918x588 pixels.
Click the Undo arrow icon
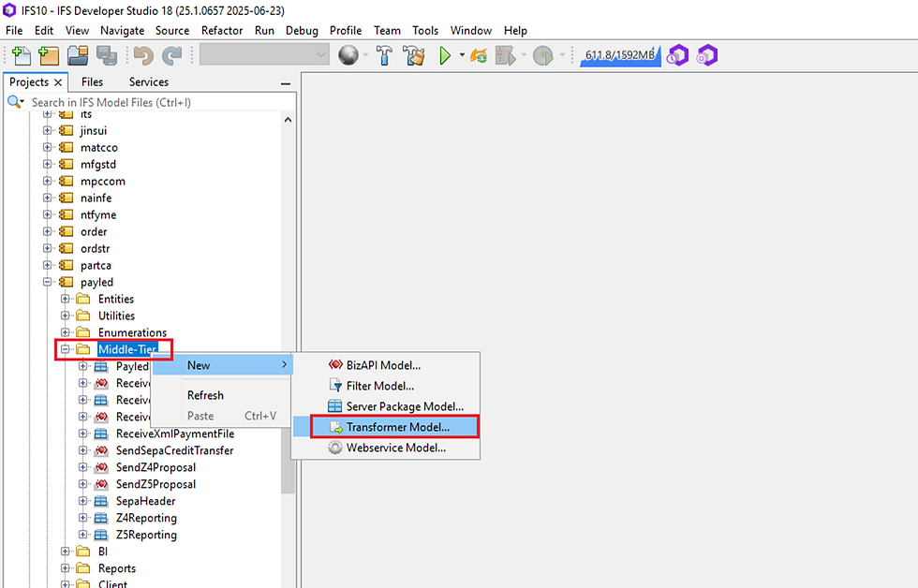coord(143,55)
